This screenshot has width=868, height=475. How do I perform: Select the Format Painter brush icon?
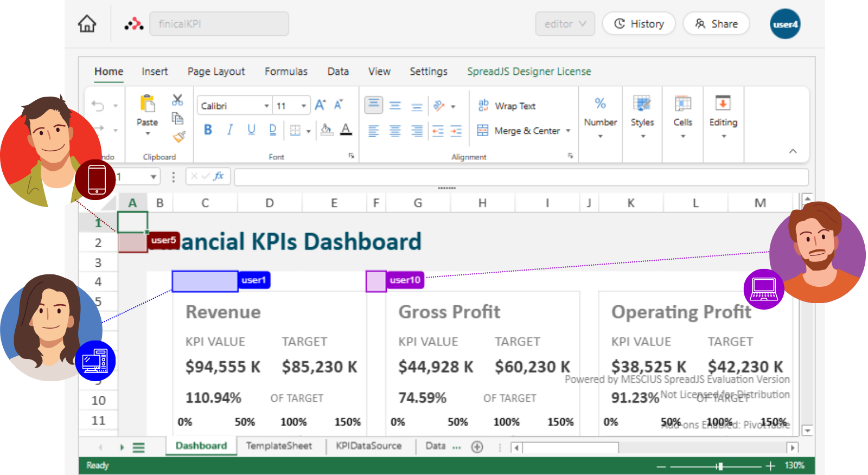point(179,137)
